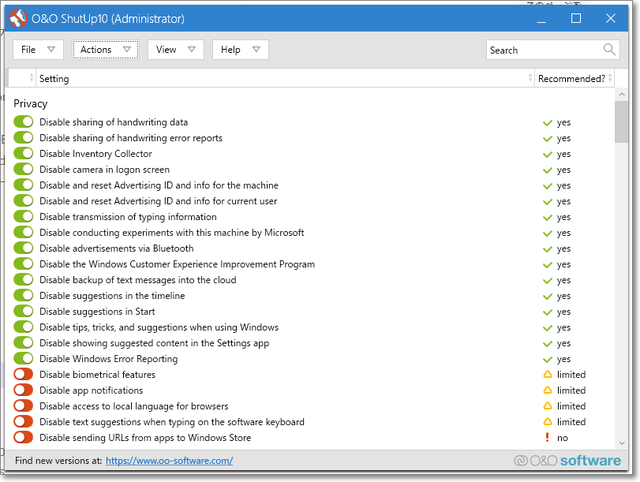640x482 pixels.
Task: Enable Disable sending URLs to Windows Store
Action: tap(23, 438)
